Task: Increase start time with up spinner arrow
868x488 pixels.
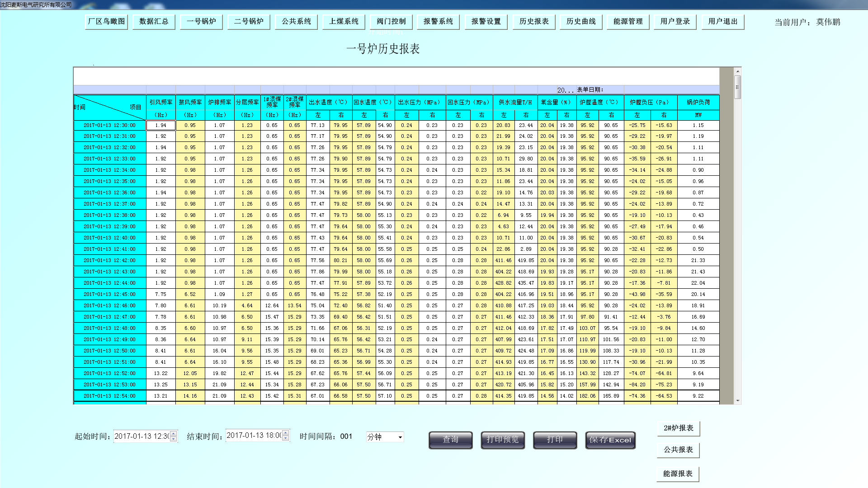Action: click(x=173, y=434)
